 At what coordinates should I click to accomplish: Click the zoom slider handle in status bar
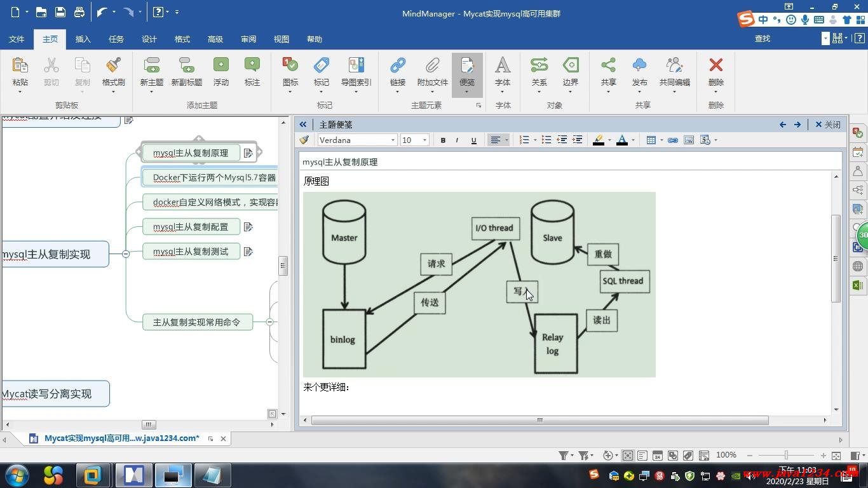pyautogui.click(x=786, y=456)
